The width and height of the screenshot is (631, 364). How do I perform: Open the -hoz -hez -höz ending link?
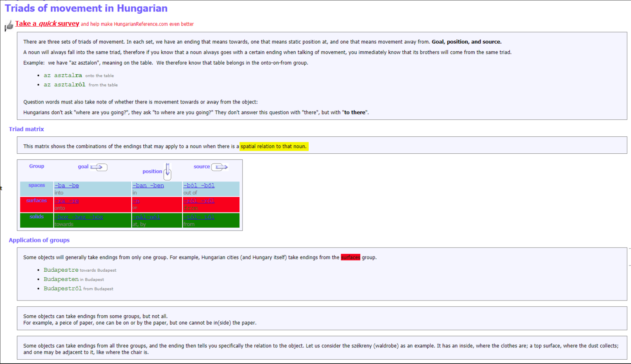tap(79, 217)
